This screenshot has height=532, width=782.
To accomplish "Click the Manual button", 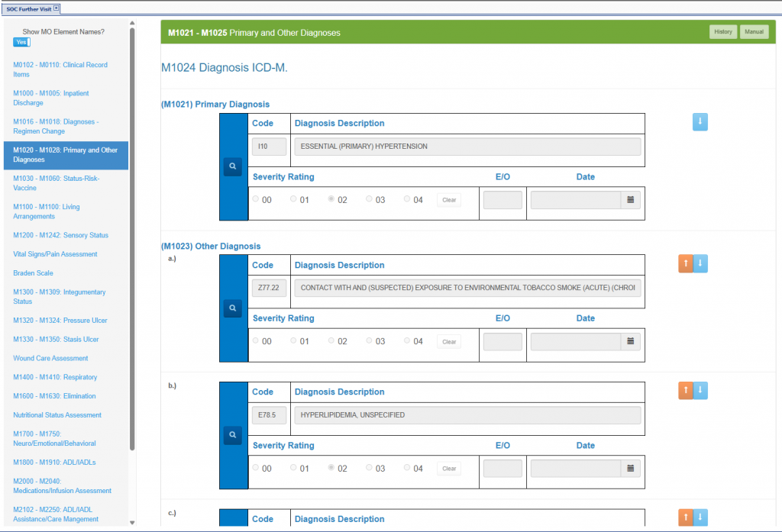I will tap(754, 32).
